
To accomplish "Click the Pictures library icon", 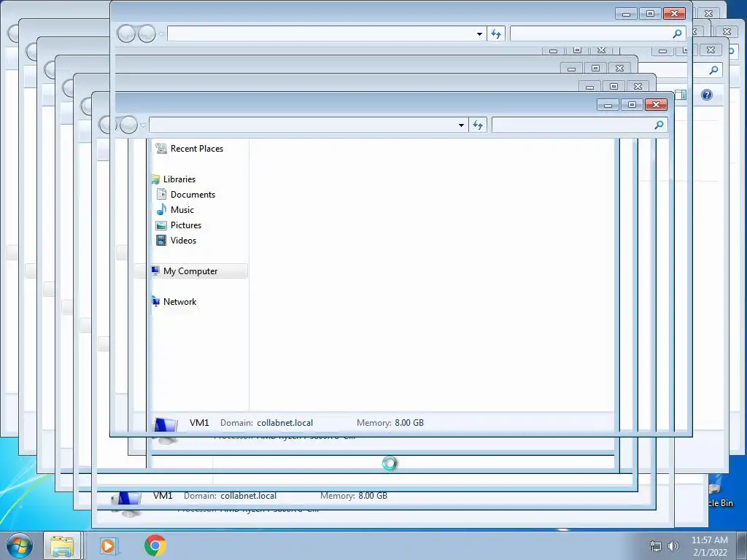I will point(161,225).
